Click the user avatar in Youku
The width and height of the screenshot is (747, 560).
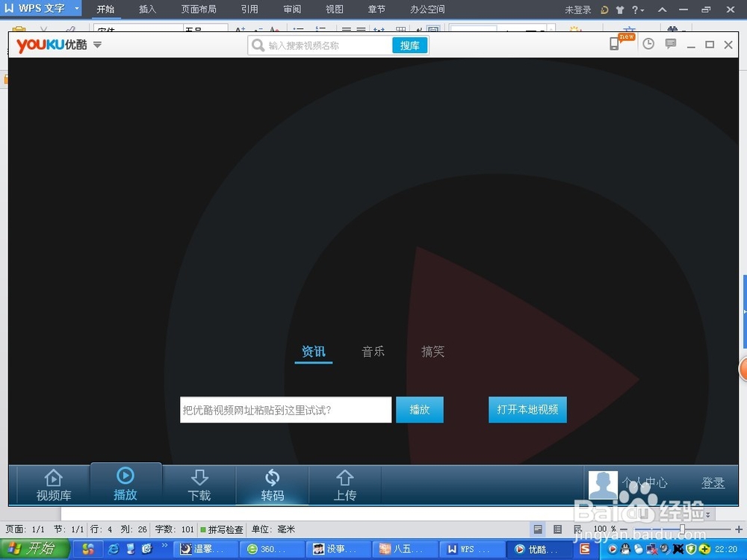[x=603, y=485]
